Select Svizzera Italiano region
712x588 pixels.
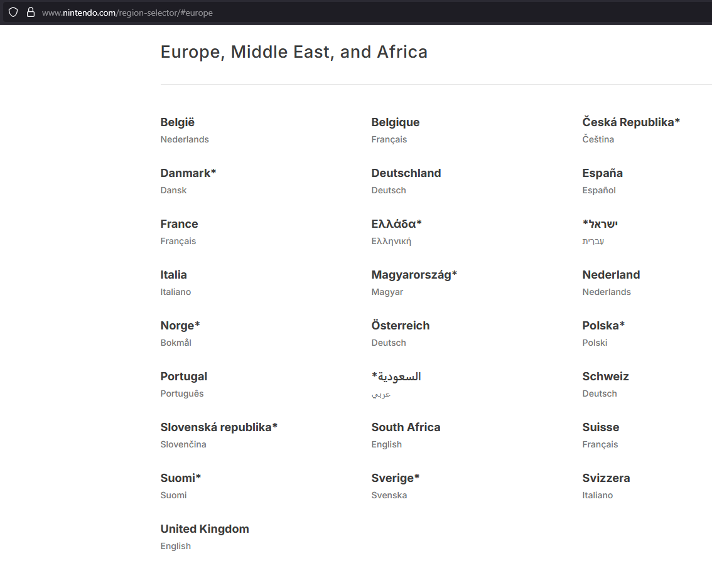click(x=606, y=486)
